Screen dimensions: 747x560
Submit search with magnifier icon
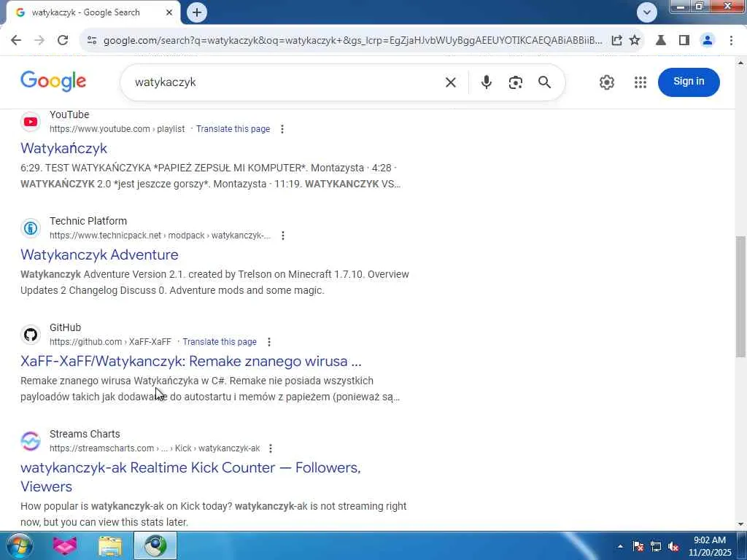(544, 82)
